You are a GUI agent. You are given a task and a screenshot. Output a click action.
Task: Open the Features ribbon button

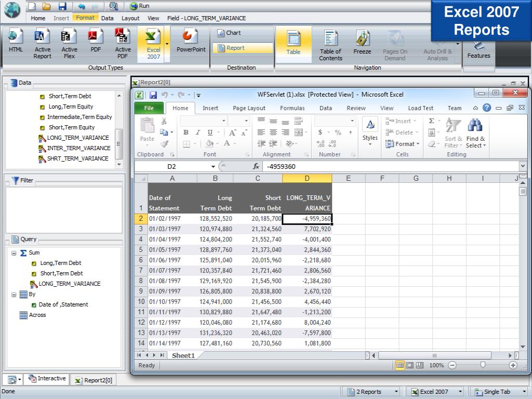pos(478,51)
